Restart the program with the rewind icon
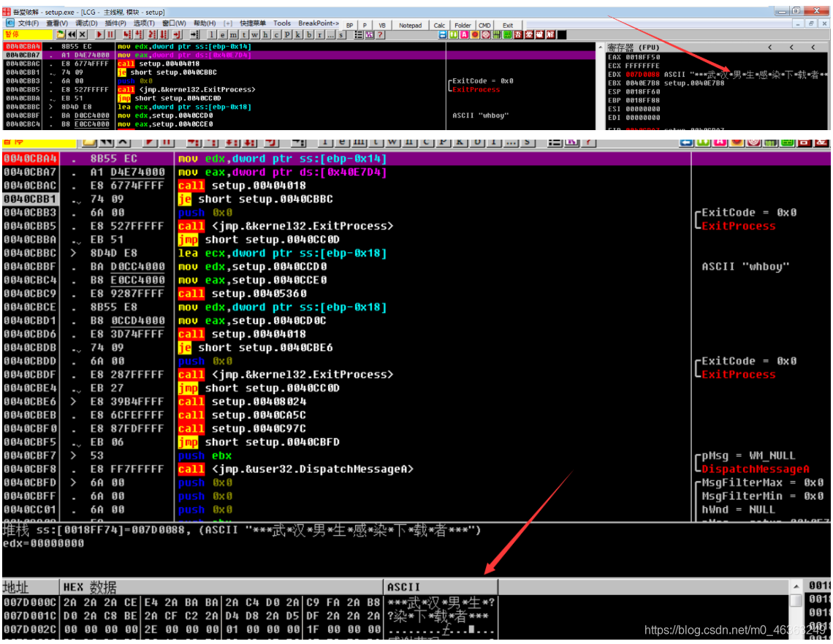The width and height of the screenshot is (833, 644). (x=72, y=34)
